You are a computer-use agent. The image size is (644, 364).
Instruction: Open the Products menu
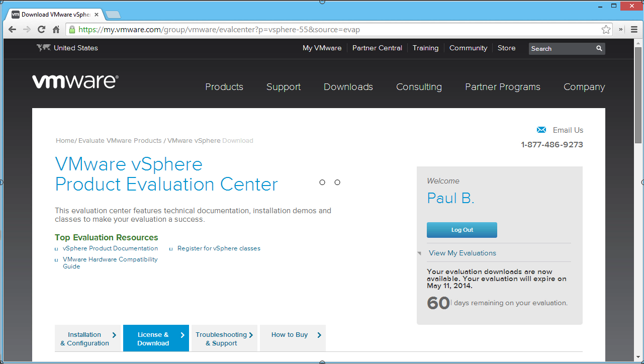coord(224,87)
